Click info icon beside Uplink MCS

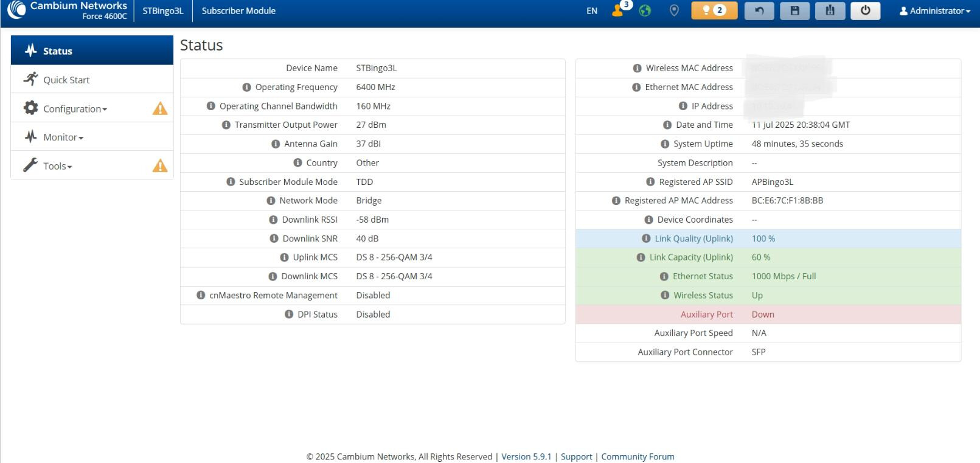[x=284, y=257]
